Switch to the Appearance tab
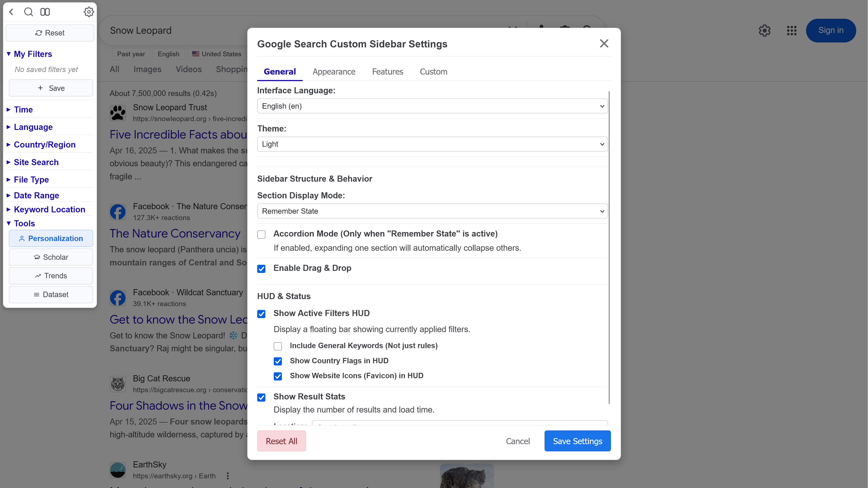This screenshot has height=488, width=868. click(x=334, y=72)
